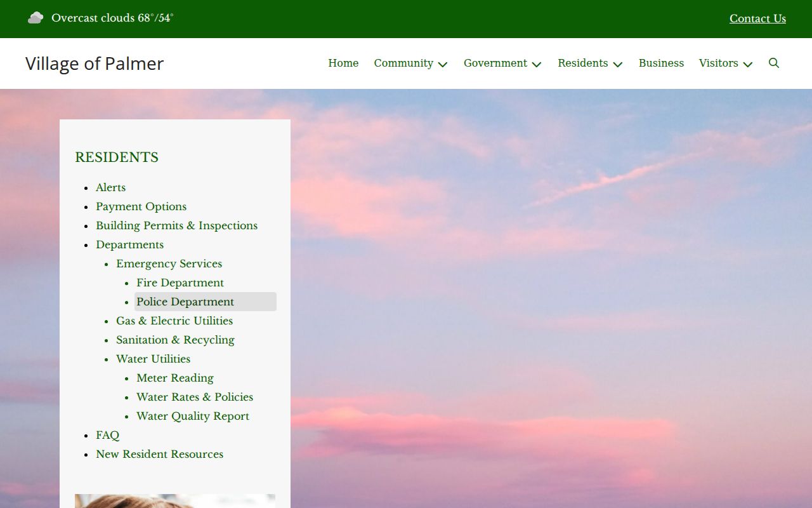Open the Water Utilities link
The width and height of the screenshot is (812, 508).
(153, 359)
